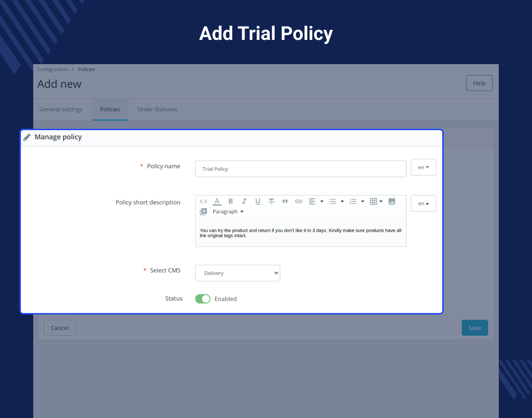Toggle bold formatting
Image resolution: width=532 pixels, height=418 pixels.
click(x=230, y=201)
